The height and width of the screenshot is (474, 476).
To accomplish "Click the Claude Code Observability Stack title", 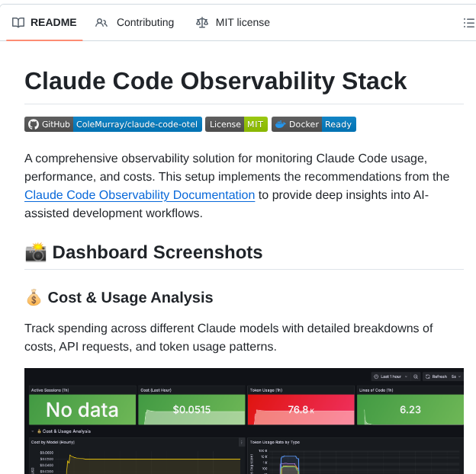I will [x=216, y=81].
